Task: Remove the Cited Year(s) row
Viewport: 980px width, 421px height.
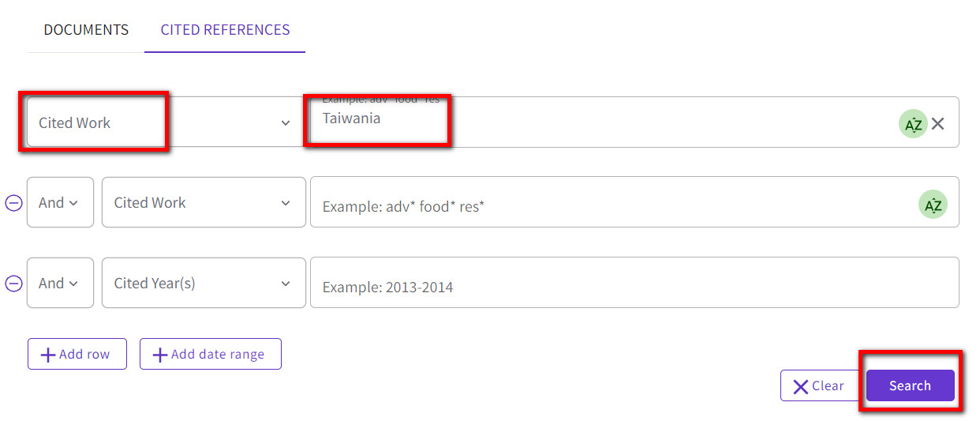Action: tap(13, 283)
